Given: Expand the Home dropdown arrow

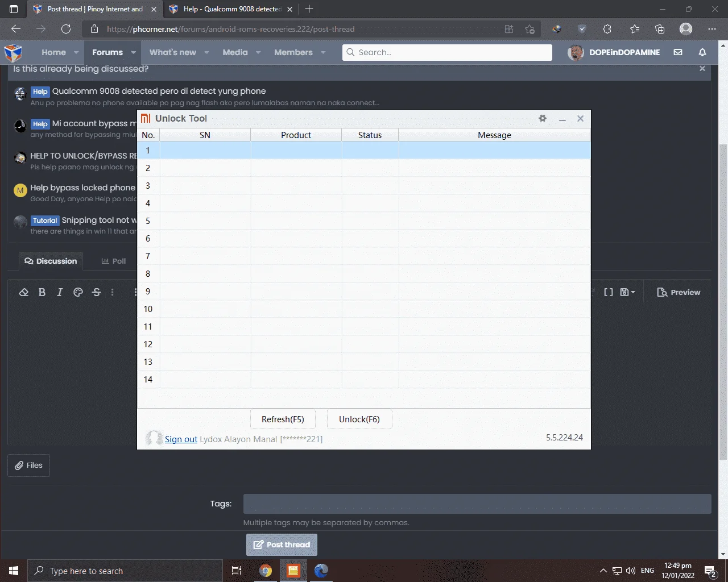Looking at the screenshot, I should [76, 52].
